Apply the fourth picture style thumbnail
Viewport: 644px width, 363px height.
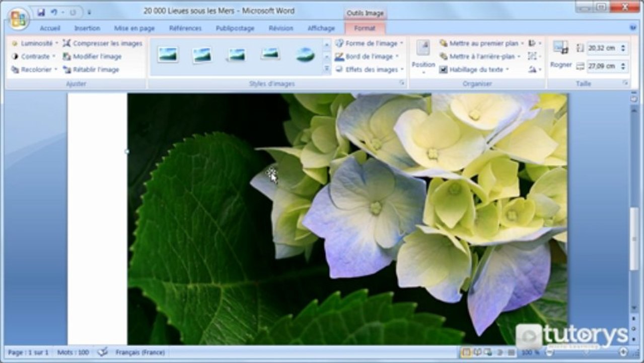[270, 53]
